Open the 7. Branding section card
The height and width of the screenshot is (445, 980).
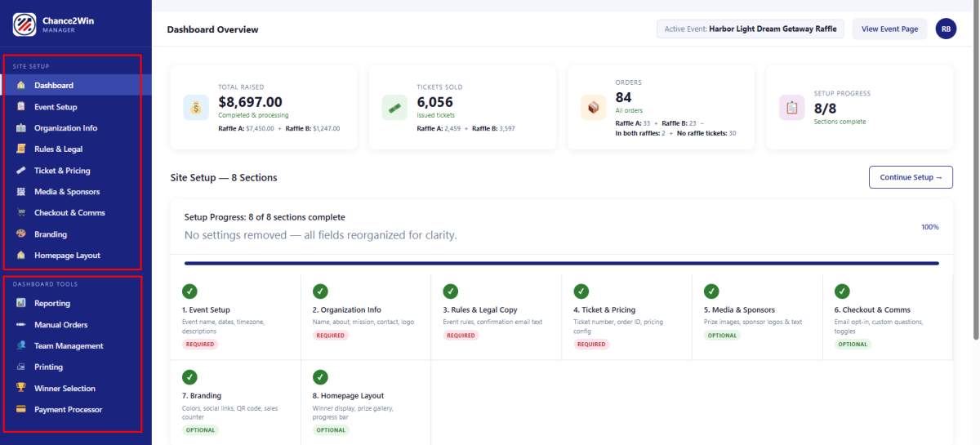(235, 403)
